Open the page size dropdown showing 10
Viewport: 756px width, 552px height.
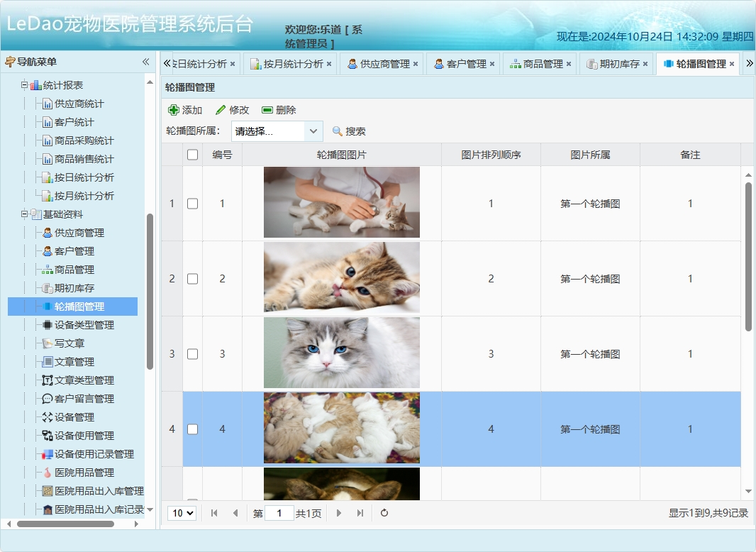tap(182, 512)
